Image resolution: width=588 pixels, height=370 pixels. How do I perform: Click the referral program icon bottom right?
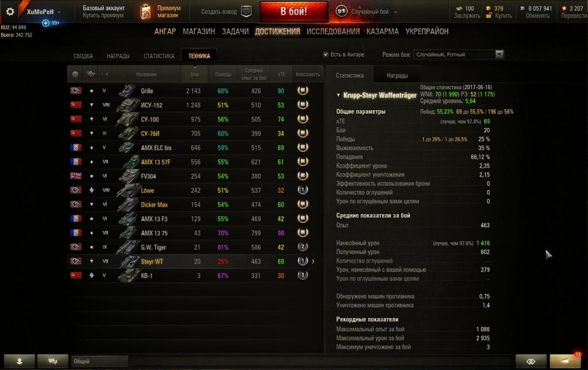531,361
